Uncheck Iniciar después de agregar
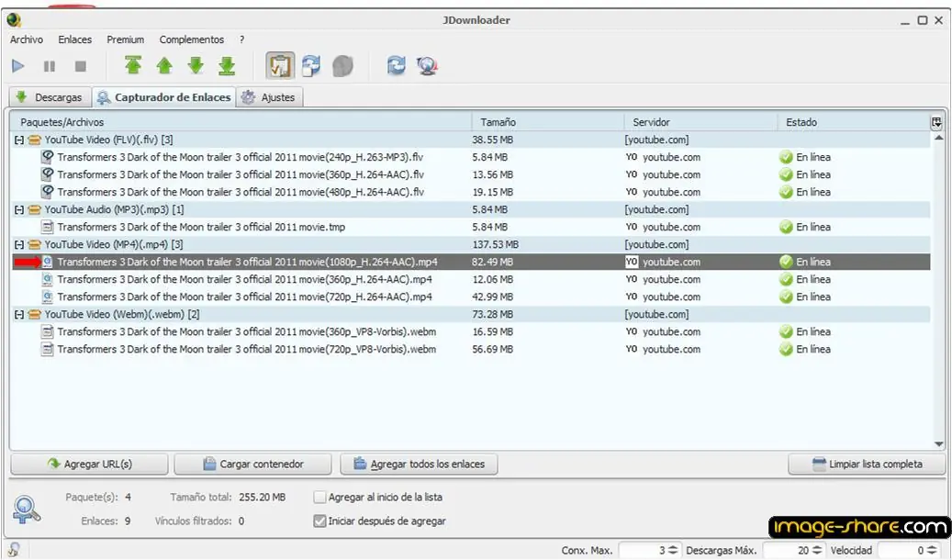This screenshot has height=560, width=952. pyautogui.click(x=319, y=521)
